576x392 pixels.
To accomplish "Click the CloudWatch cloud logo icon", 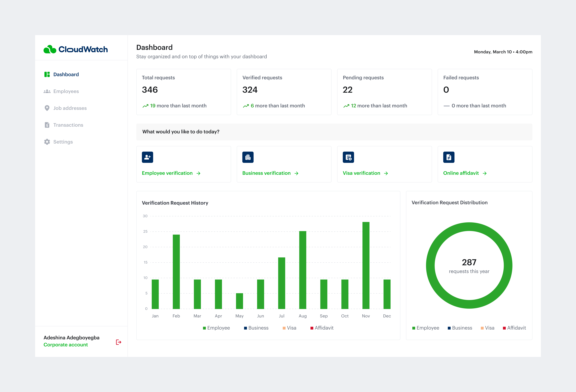I will click(x=50, y=49).
